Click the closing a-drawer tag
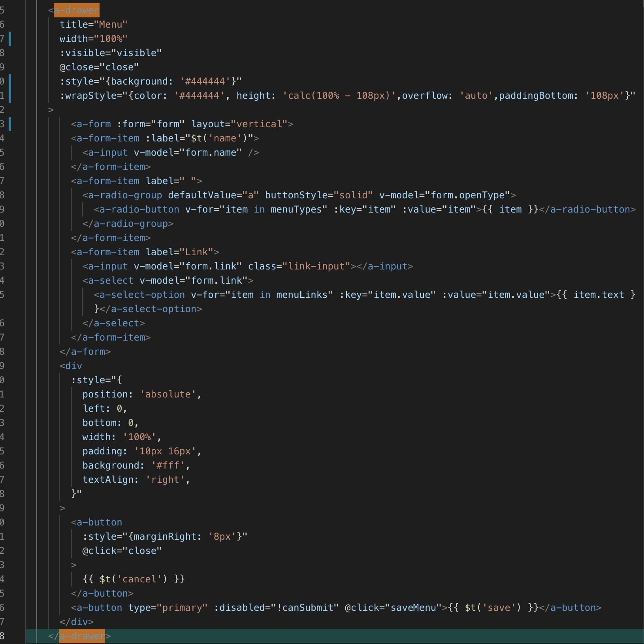Screen dimensions: 644x644 79,636
